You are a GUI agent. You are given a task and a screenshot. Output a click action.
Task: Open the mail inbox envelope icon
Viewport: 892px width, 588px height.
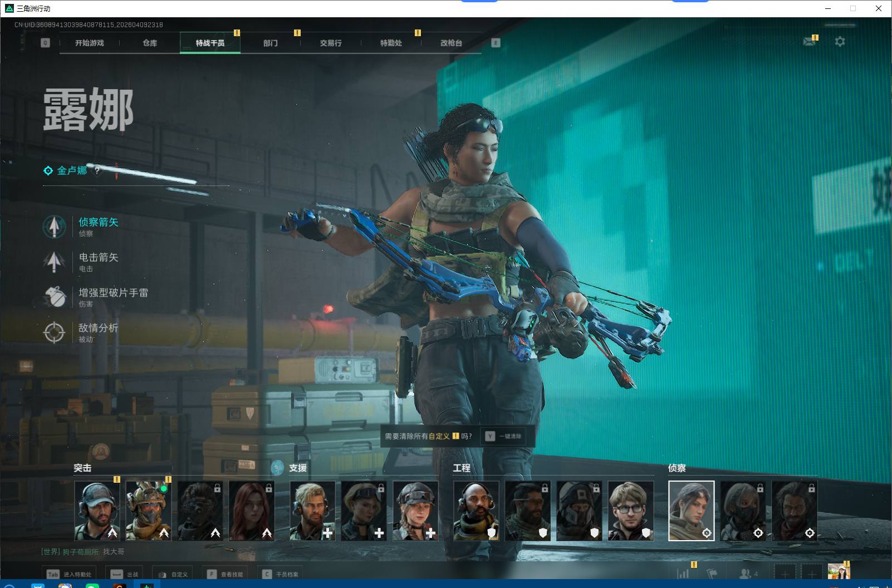[x=809, y=42]
